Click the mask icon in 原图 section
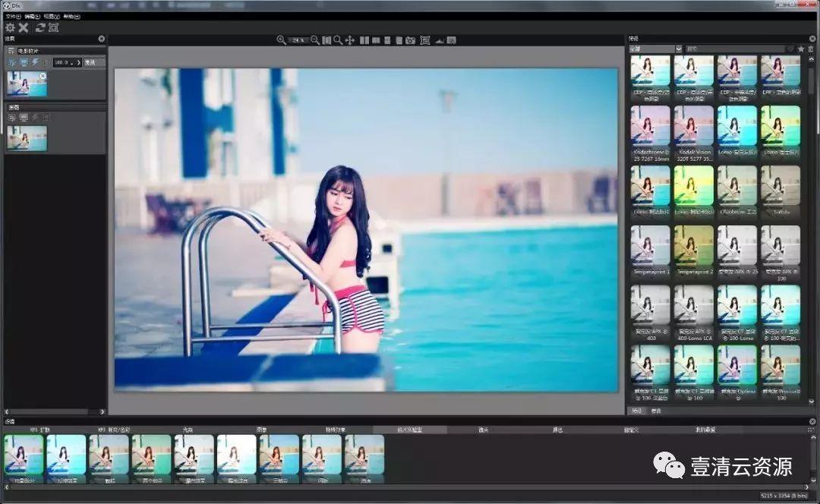The image size is (820, 504). coord(12,118)
